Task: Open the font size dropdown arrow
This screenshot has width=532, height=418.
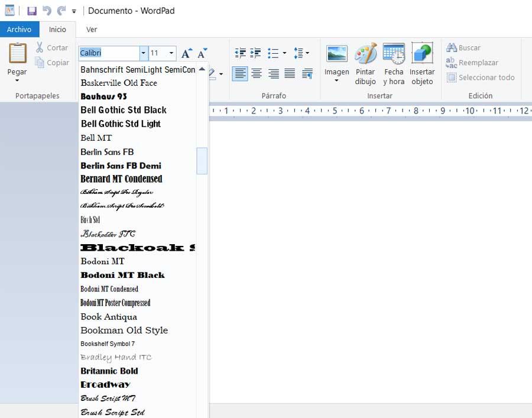Action: pos(171,53)
